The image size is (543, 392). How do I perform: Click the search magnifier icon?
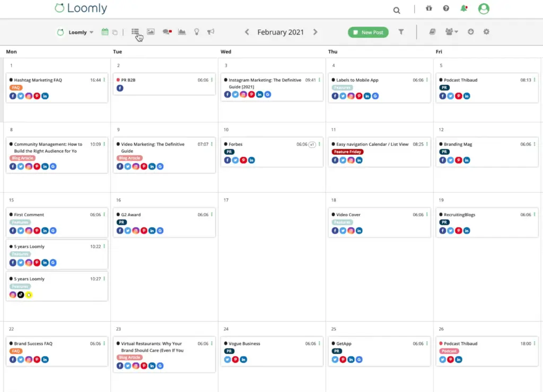397,10
